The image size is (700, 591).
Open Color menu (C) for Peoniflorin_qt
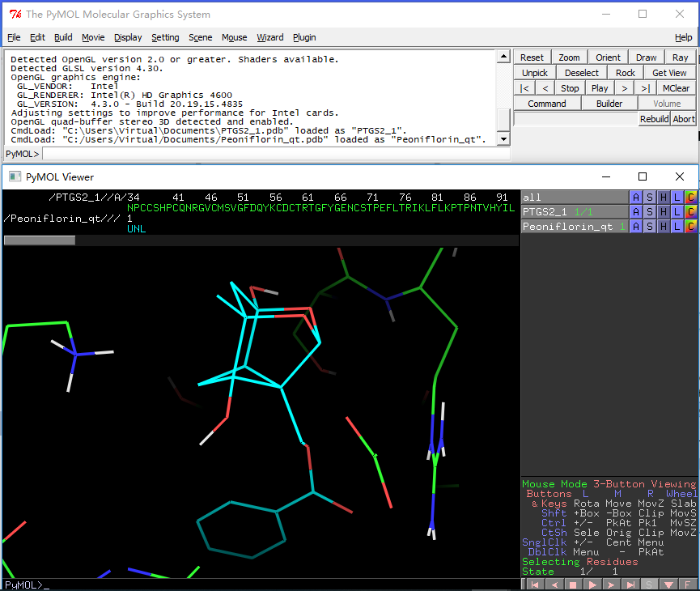pos(690,227)
